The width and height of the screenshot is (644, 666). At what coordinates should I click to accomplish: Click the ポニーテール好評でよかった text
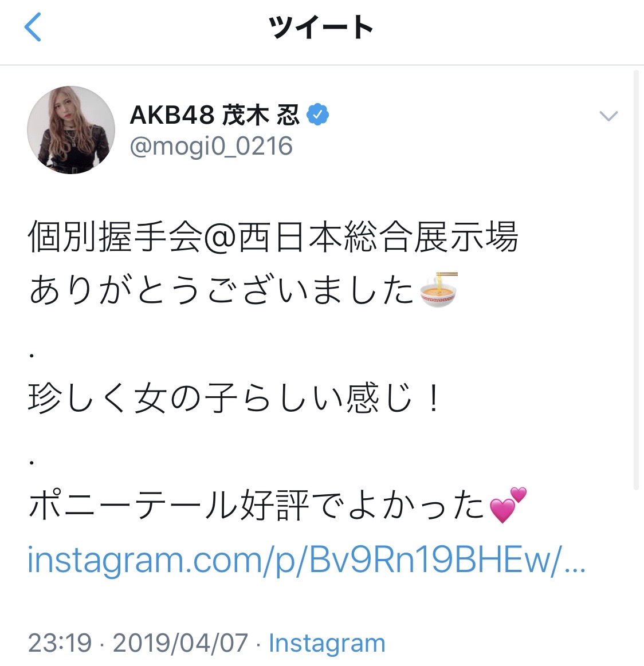[x=257, y=505]
